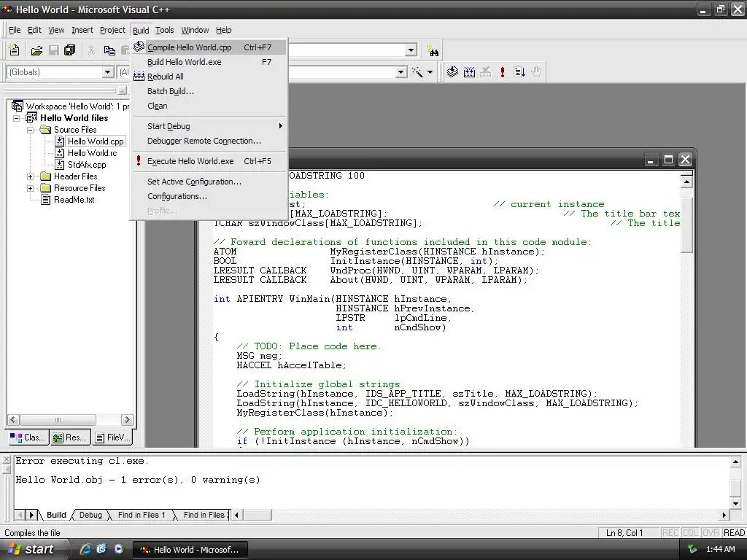Screen dimensions: 747x560
Task: Click output tabs scroll right arrow
Action: click(31, 515)
